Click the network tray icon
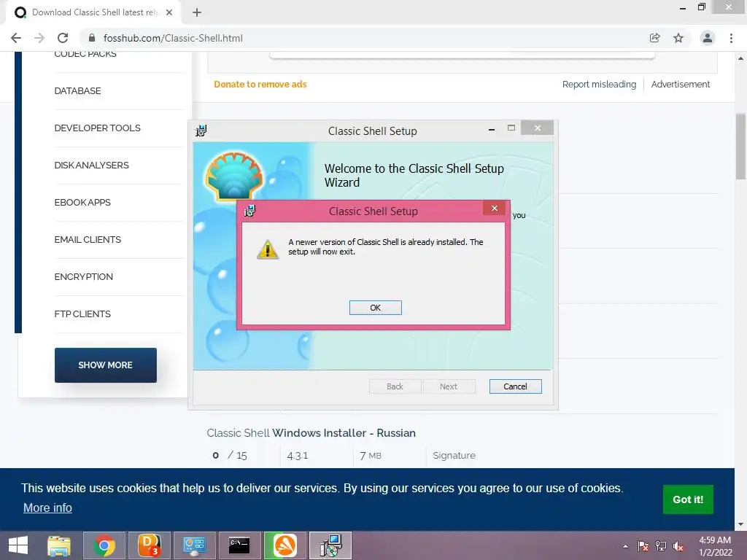Screen dimensions: 747x560 661,546
